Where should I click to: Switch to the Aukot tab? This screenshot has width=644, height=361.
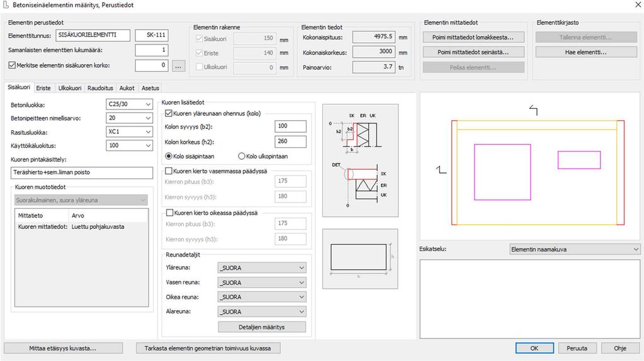(x=127, y=88)
